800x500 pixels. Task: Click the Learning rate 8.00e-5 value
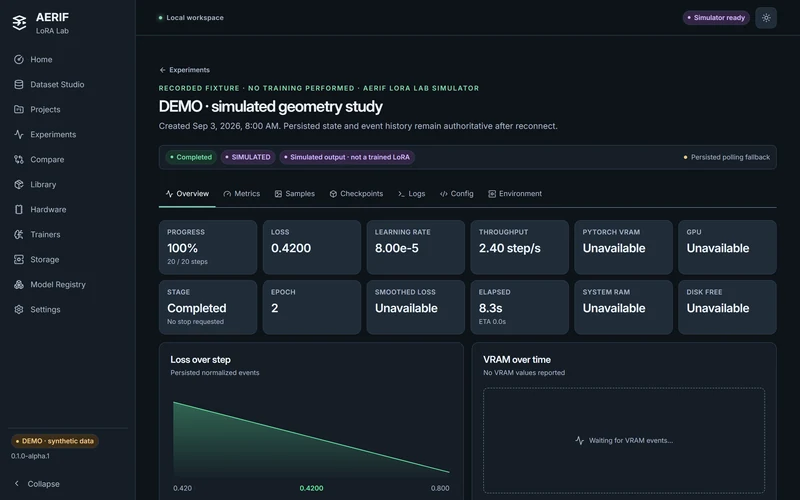[396, 248]
